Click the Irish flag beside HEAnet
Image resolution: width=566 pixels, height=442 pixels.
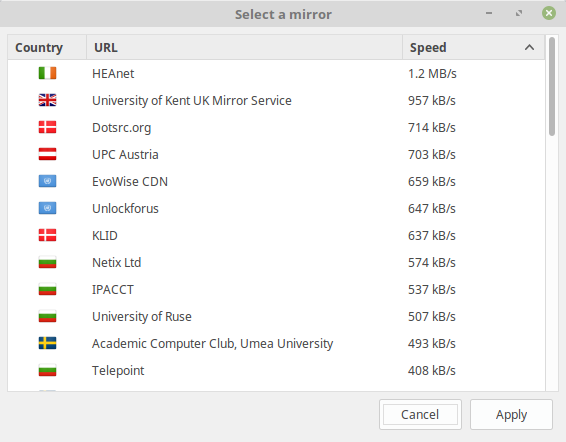pos(47,73)
